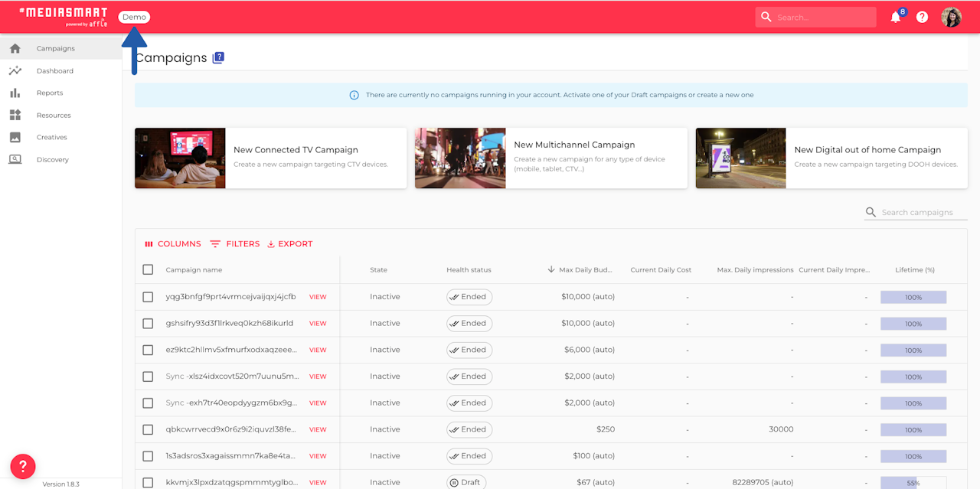The image size is (980, 489).
Task: Click the help question mark in header
Action: [x=922, y=17]
